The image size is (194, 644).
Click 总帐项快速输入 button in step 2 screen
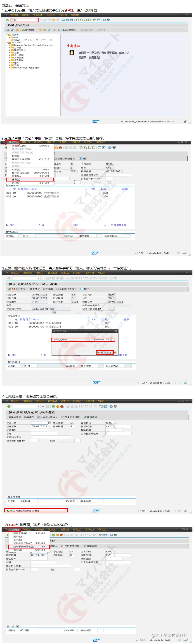[x=65, y=158]
